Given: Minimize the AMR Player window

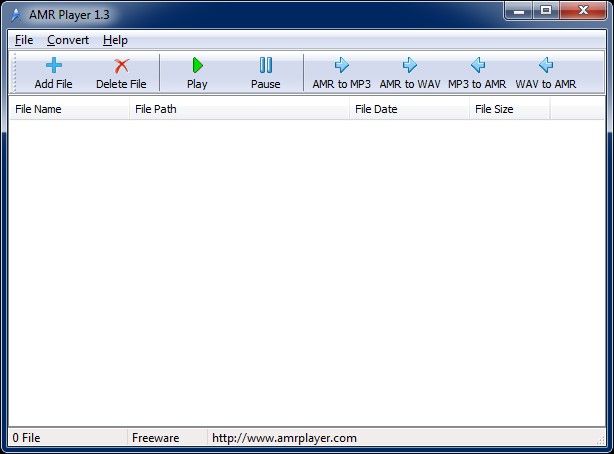Looking at the screenshot, I should click(x=518, y=11).
